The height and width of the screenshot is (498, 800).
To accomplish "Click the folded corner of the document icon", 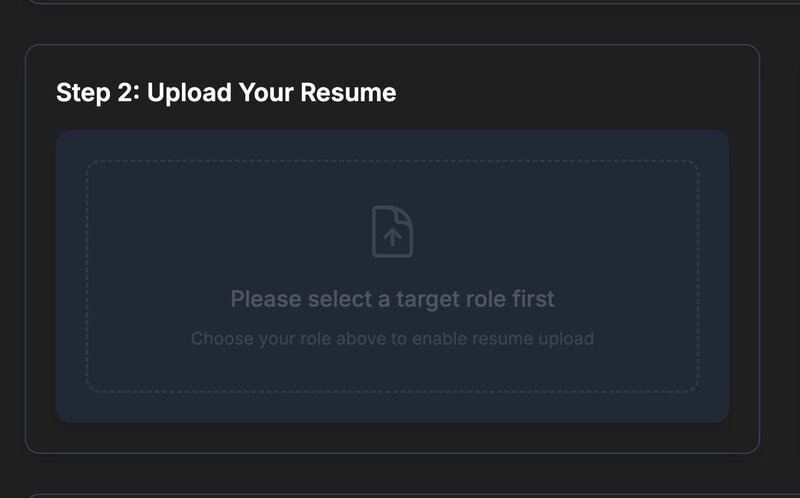I will point(405,214).
